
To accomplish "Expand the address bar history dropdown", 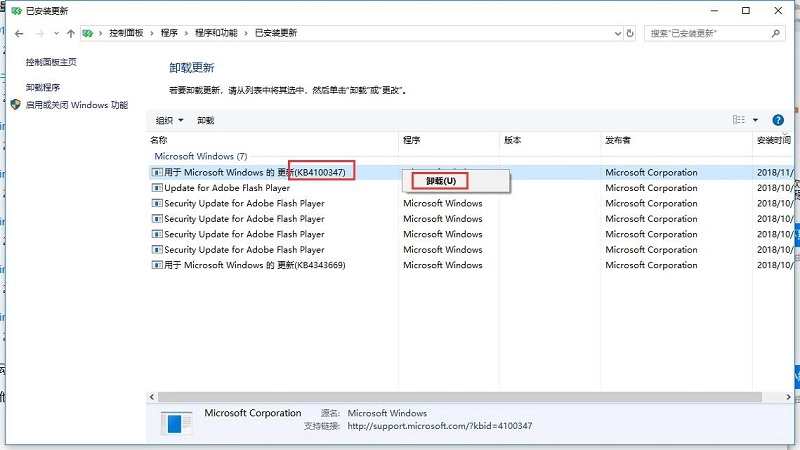I will (617, 33).
